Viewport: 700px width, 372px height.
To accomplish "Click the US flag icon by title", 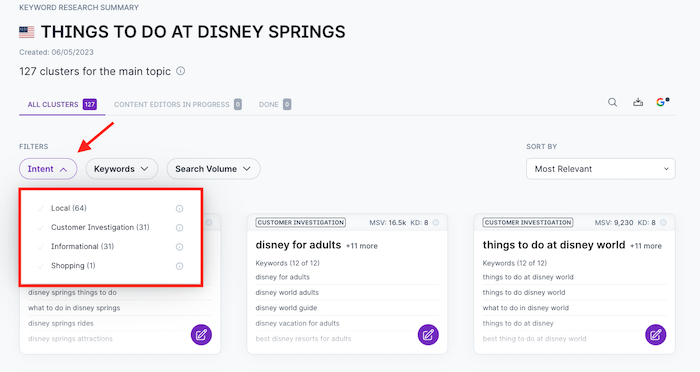I will point(26,32).
